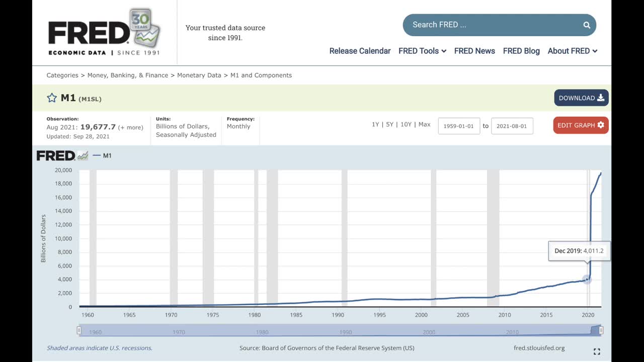
Task: Click the fullscreen icon below the chart
Action: (x=597, y=351)
